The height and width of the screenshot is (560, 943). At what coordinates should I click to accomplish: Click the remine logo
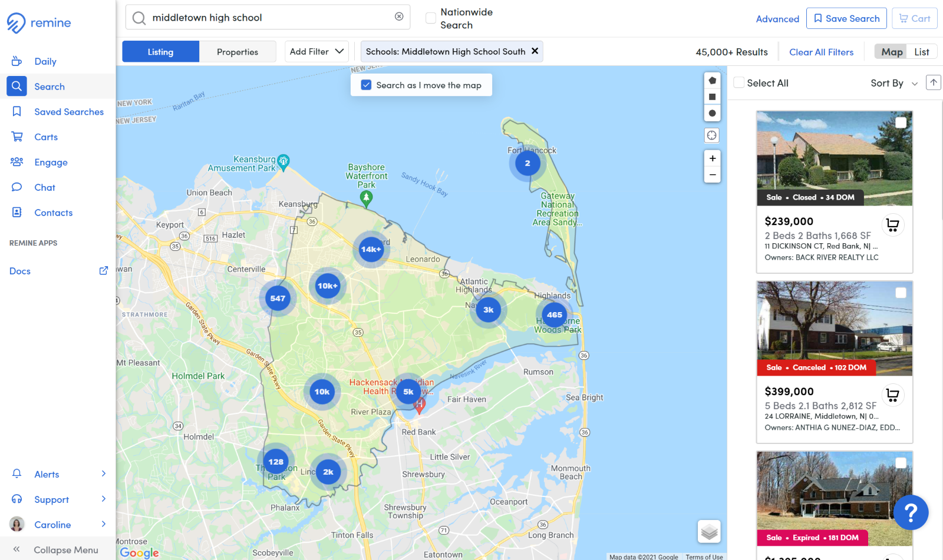pyautogui.click(x=39, y=23)
